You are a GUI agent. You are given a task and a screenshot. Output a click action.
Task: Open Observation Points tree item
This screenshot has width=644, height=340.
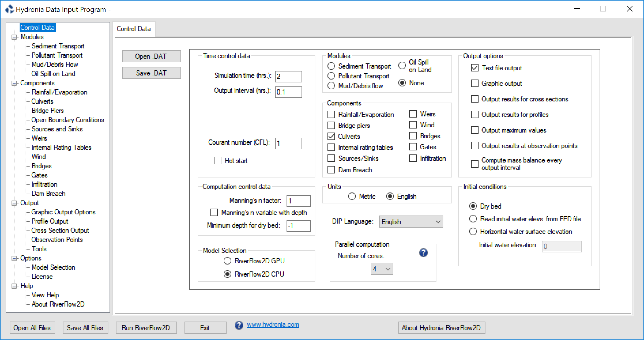pyautogui.click(x=57, y=240)
